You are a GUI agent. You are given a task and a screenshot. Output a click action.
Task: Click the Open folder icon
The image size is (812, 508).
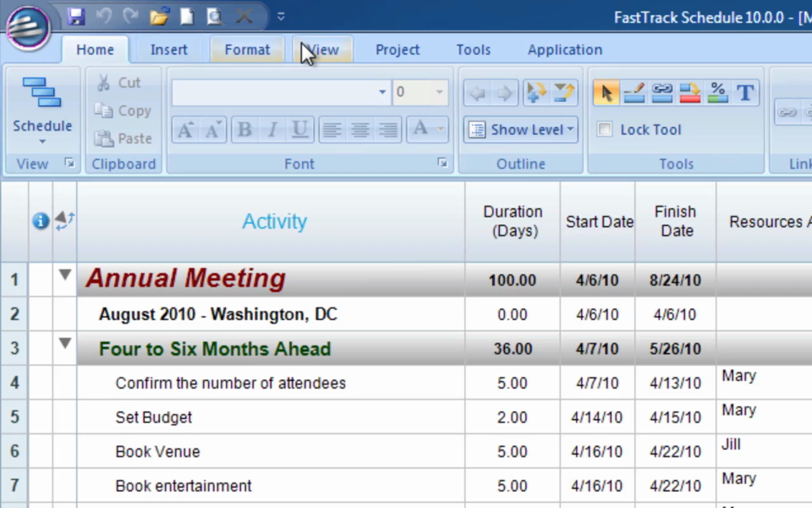tap(159, 17)
